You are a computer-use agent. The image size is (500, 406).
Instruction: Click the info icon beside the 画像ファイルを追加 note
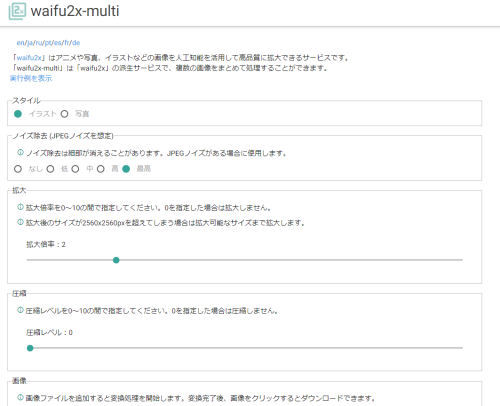(20, 397)
